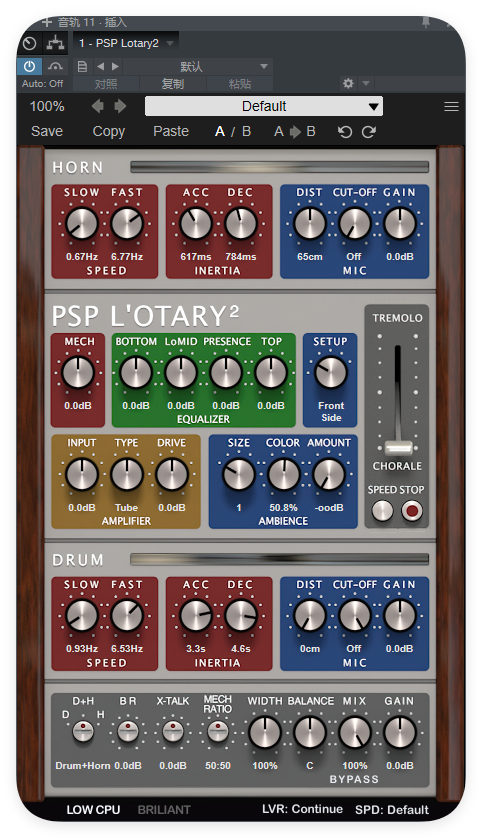Click the Paste button
Screen dimensions: 482x838
[x=171, y=131]
